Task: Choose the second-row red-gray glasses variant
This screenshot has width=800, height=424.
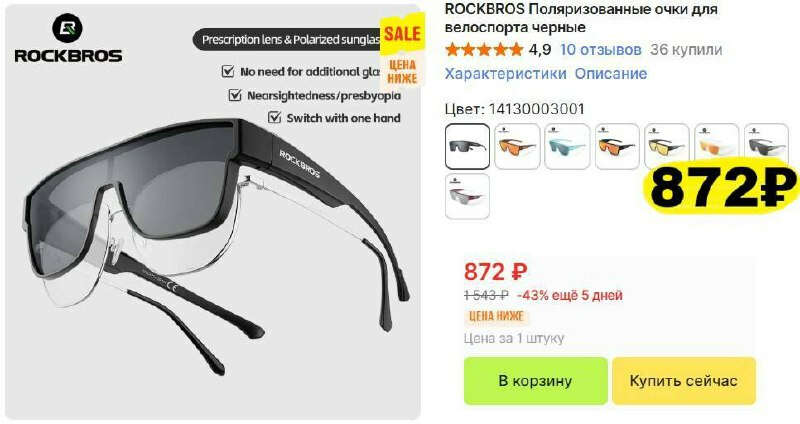Action: [467, 196]
